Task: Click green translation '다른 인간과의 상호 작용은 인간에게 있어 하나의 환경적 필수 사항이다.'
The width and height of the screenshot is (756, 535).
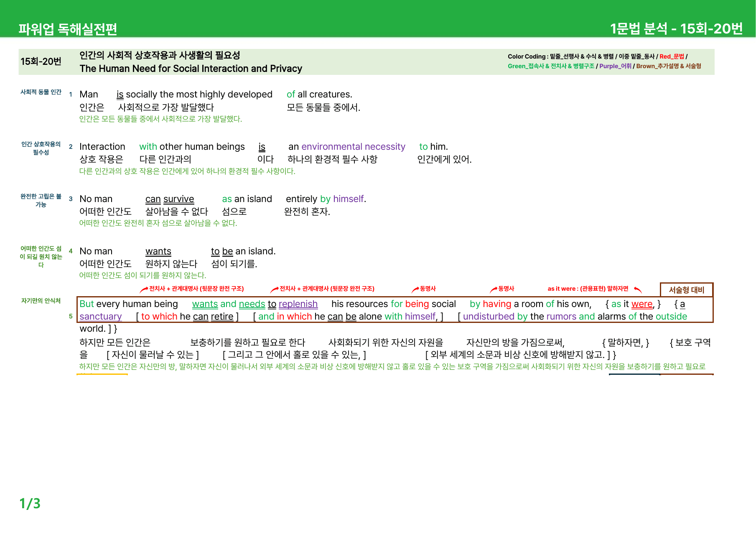Action: pyautogui.click(x=187, y=171)
